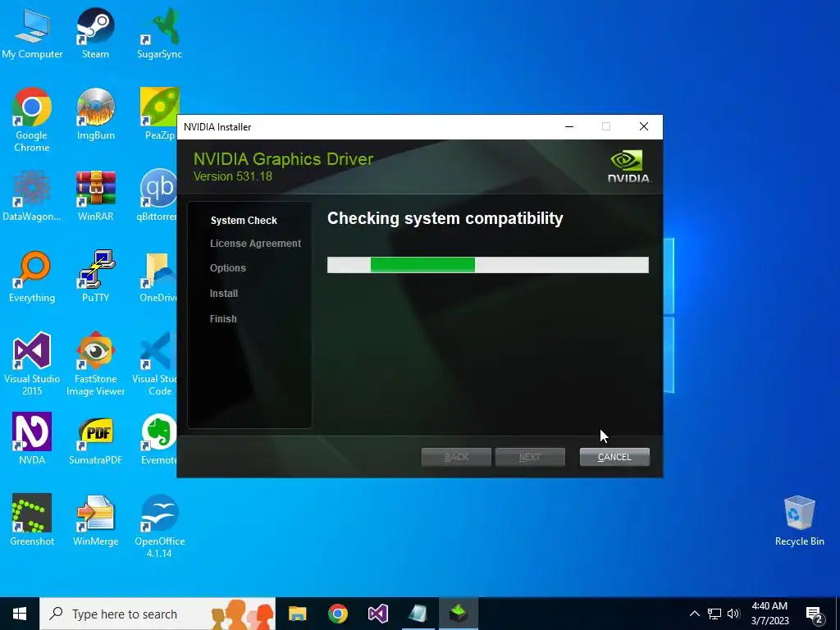Open the SugarSync desktop shortcut

160,33
